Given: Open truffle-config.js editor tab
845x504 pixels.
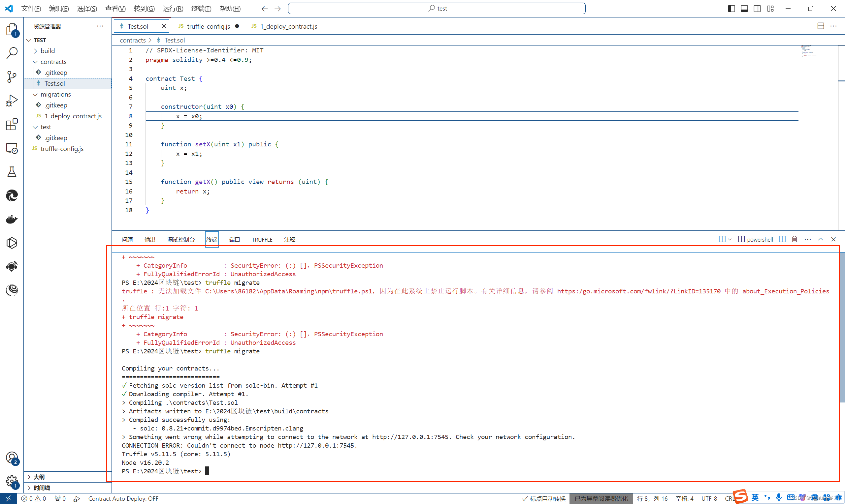Looking at the screenshot, I should click(x=208, y=26).
